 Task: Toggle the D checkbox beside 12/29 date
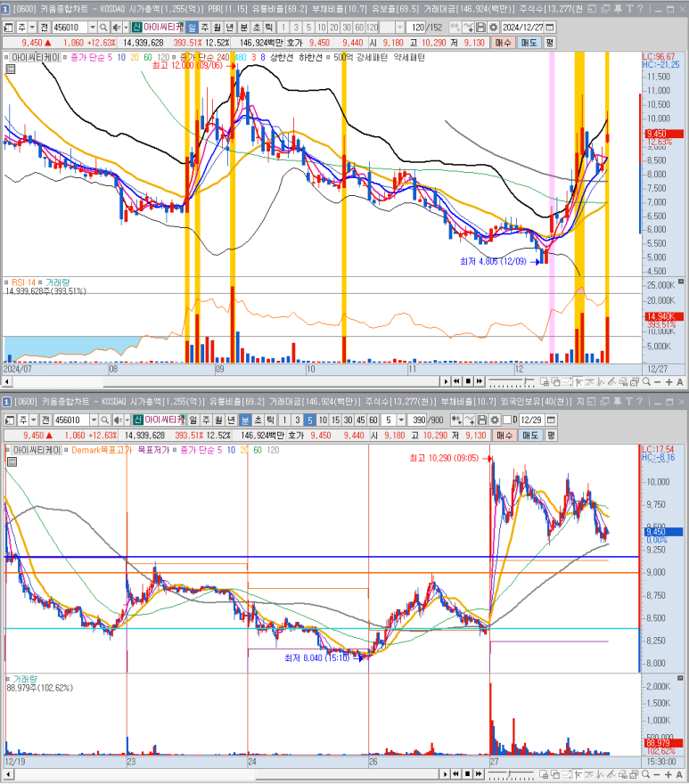[x=506, y=420]
